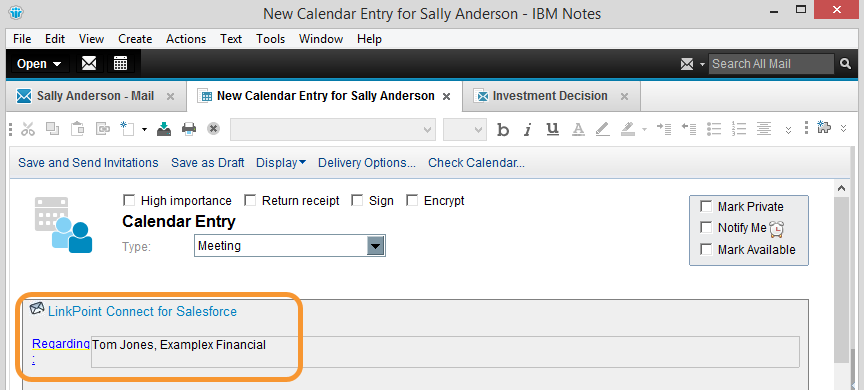Check the Mark Private option
The height and width of the screenshot is (390, 864).
[706, 207]
